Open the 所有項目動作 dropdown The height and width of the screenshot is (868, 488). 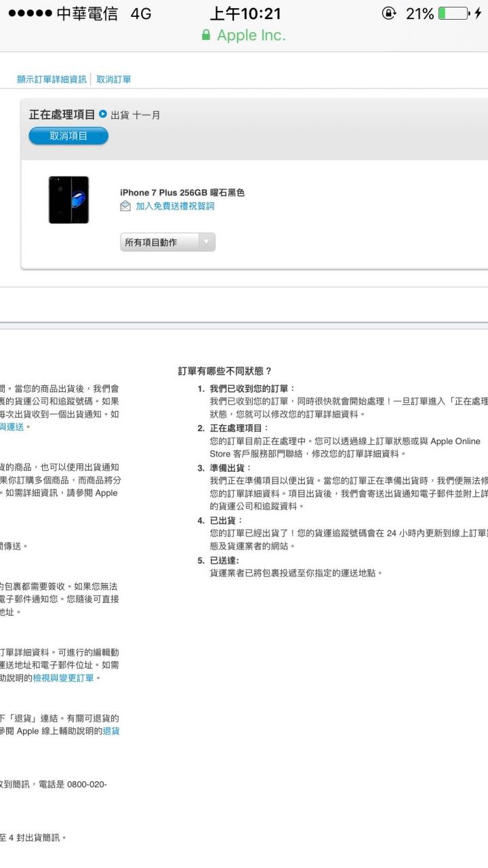pyautogui.click(x=167, y=242)
